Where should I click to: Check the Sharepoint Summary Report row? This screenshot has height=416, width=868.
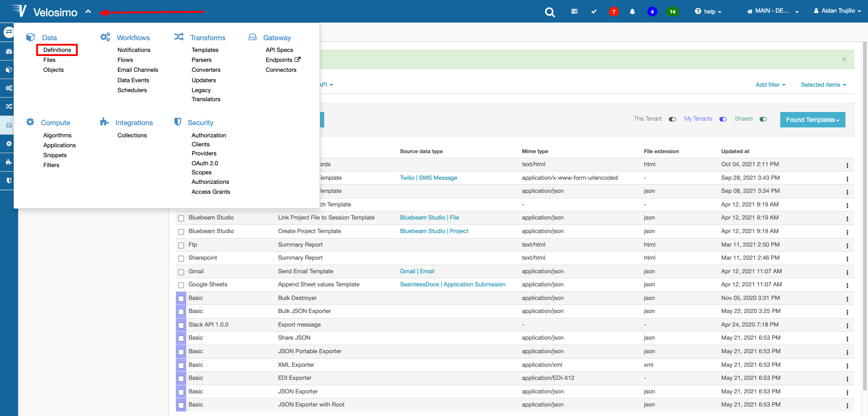[x=181, y=258]
